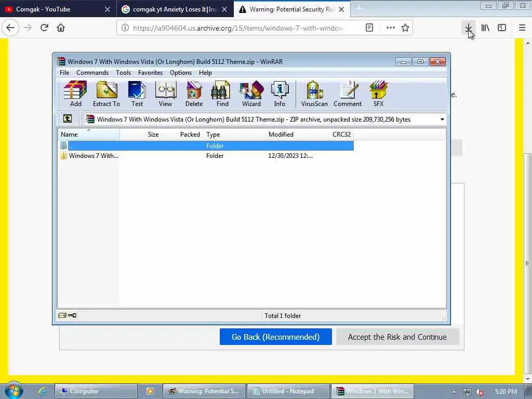Open page actions three-dot menu
Image resolution: width=532 pixels, height=399 pixels.
pos(391,28)
